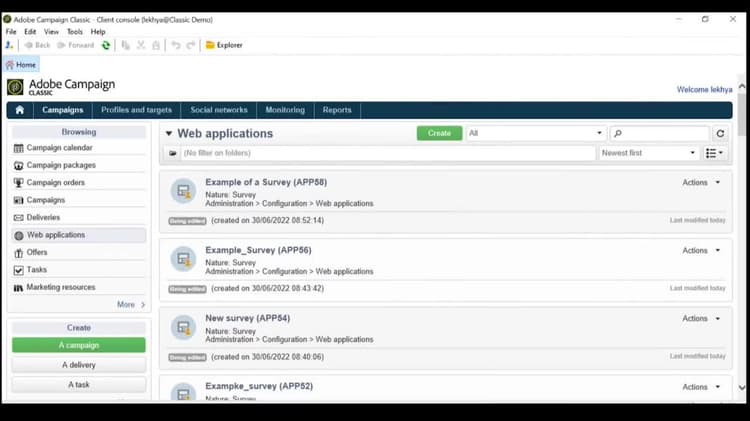Click the green refresh icon in toolbar
The image size is (750, 421).
106,45
